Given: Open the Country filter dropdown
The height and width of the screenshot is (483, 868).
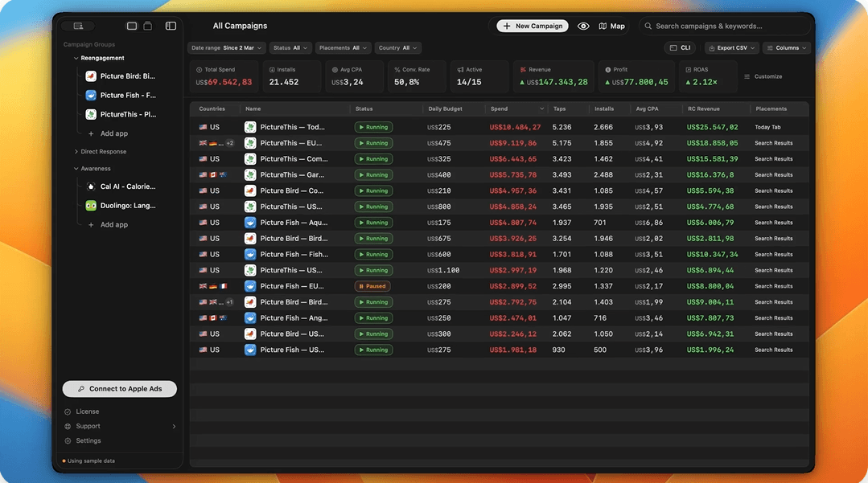Looking at the screenshot, I should (x=397, y=48).
